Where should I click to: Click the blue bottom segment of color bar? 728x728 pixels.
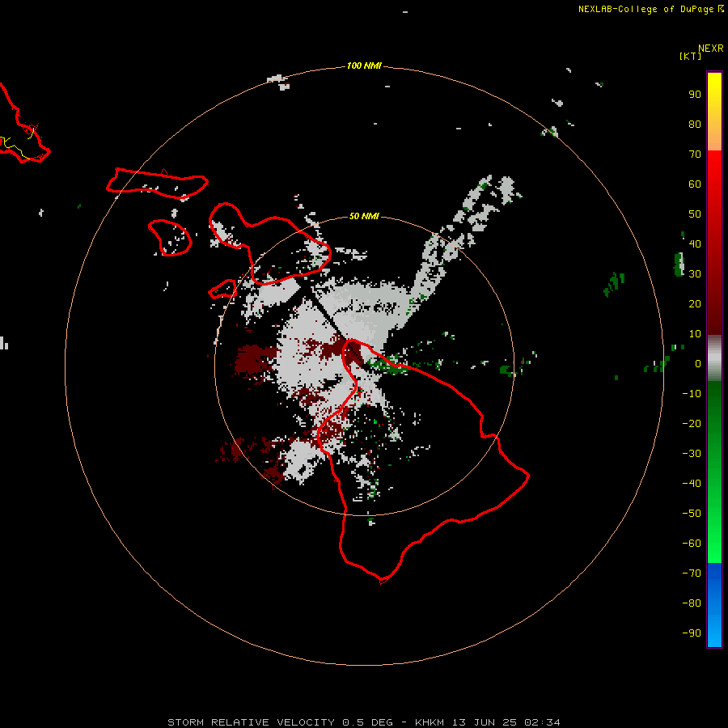pyautogui.click(x=714, y=605)
